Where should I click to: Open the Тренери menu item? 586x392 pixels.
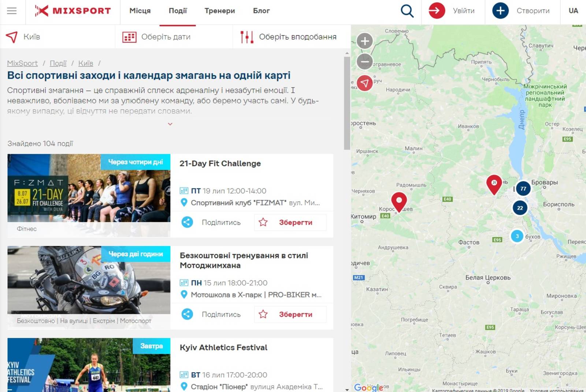tap(220, 11)
